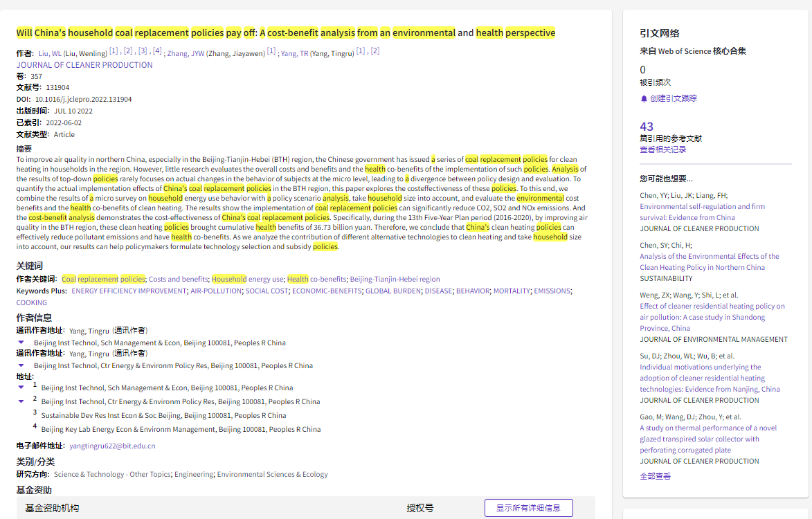Click 全部查看 to view all suggestions
Image resolution: width=812 pixels, height=519 pixels.
click(x=655, y=476)
